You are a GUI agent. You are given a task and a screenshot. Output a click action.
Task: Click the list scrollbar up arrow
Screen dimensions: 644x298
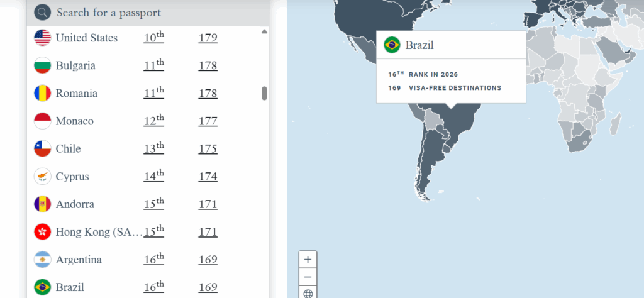265,31
